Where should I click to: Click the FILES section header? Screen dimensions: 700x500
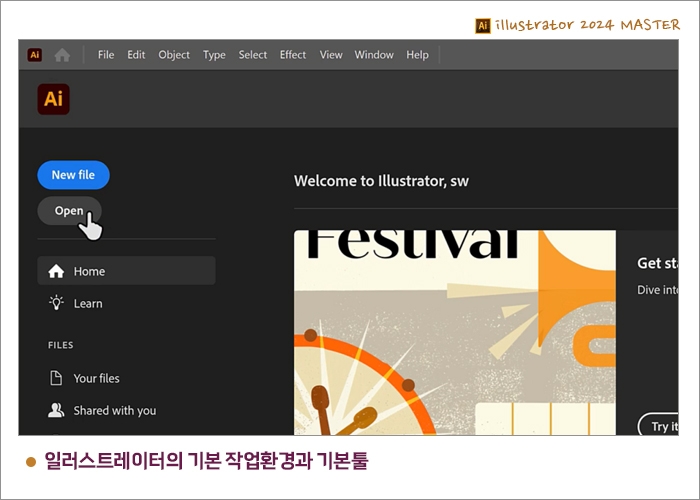(61, 345)
